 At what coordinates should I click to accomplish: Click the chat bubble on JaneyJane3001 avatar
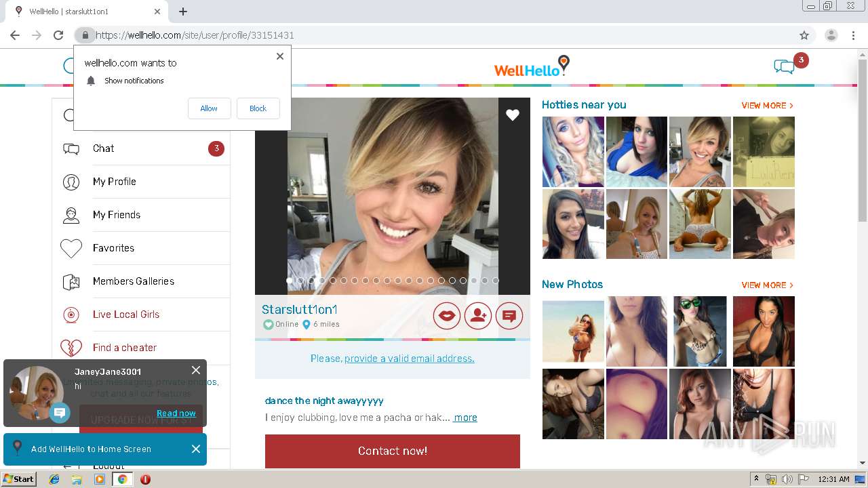60,412
